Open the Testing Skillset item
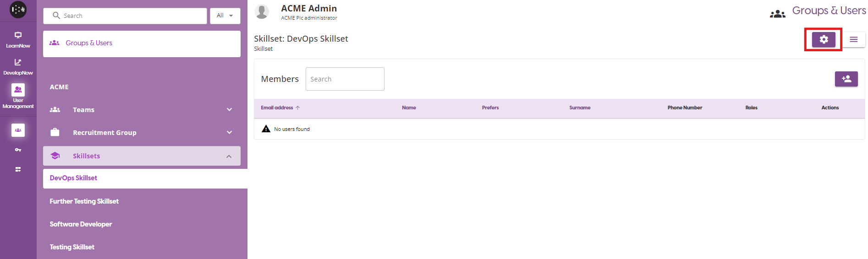 [x=72, y=247]
